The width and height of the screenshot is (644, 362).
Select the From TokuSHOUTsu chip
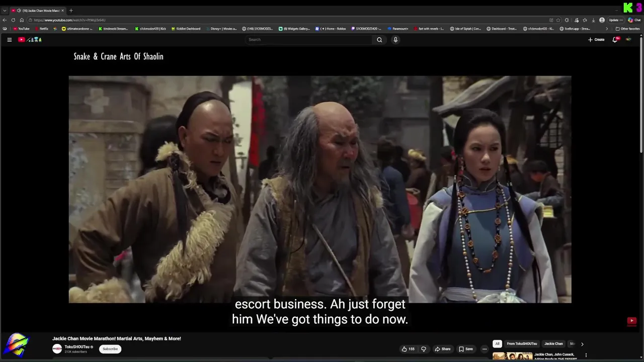522,344
